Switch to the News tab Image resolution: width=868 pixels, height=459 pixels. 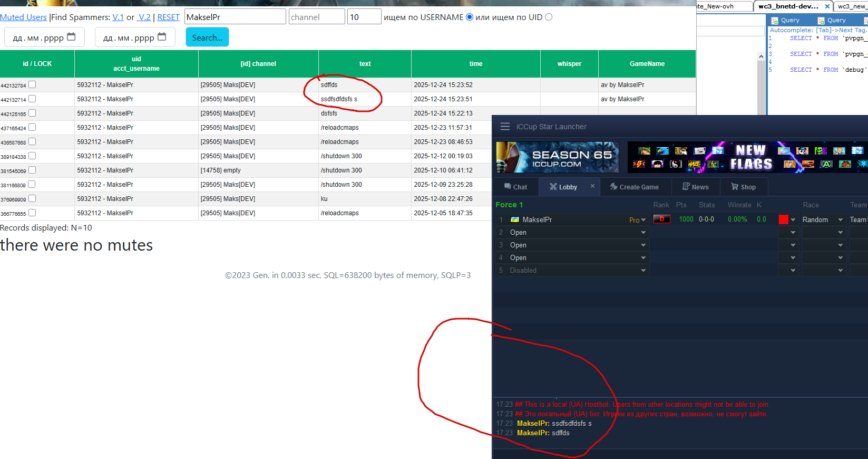tap(696, 187)
